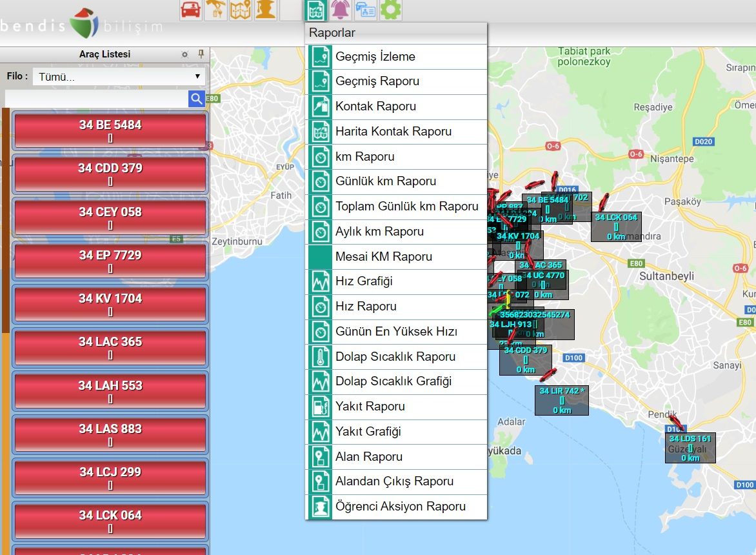Click the map icon beside Harita Kontak Raporu

point(320,132)
